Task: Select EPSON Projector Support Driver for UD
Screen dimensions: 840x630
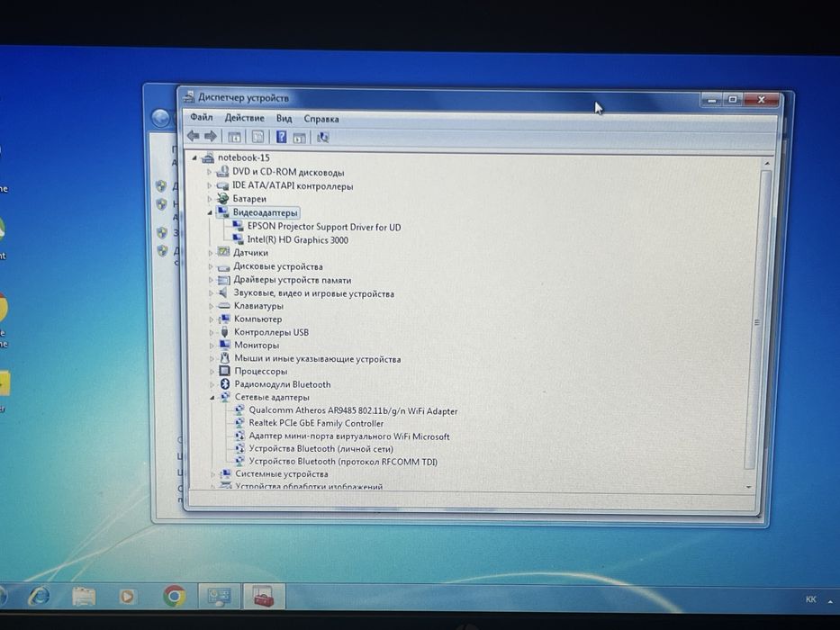Action: pos(323,227)
